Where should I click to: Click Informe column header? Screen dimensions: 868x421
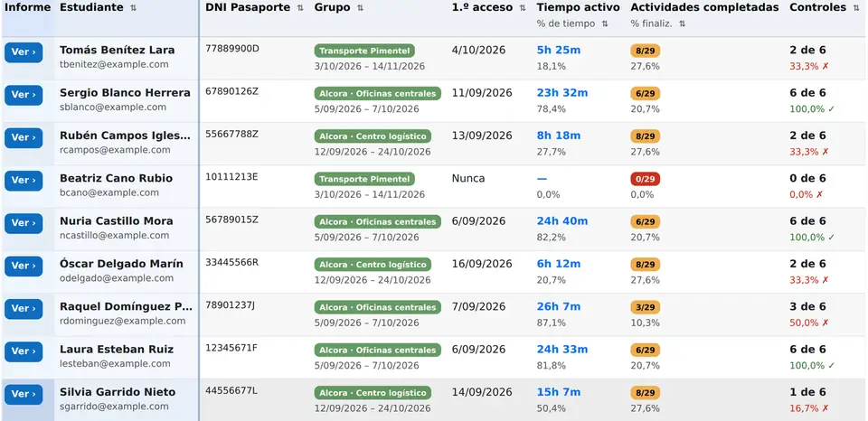[28, 8]
